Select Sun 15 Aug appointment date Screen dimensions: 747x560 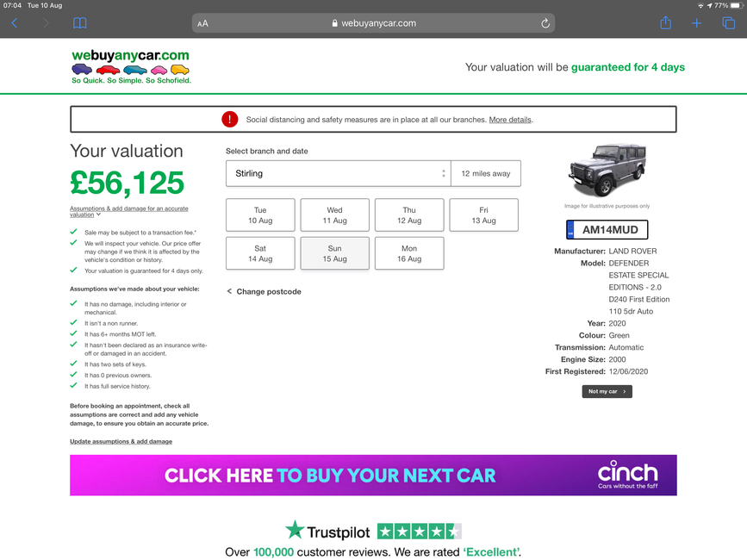pyautogui.click(x=334, y=253)
